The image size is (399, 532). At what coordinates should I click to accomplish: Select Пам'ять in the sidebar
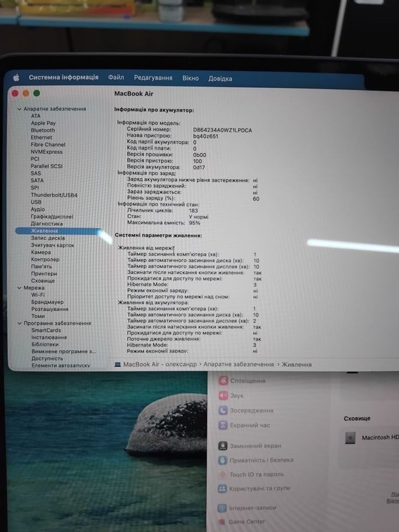point(42,267)
